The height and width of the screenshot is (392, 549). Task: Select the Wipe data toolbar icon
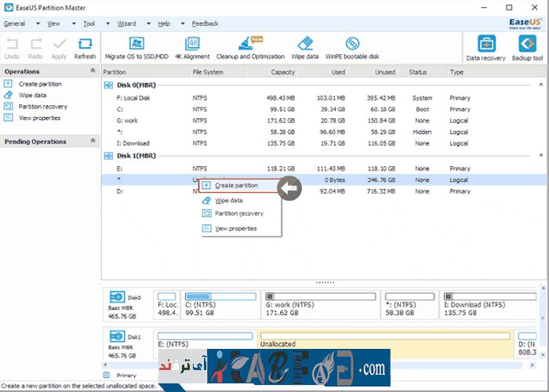[305, 44]
